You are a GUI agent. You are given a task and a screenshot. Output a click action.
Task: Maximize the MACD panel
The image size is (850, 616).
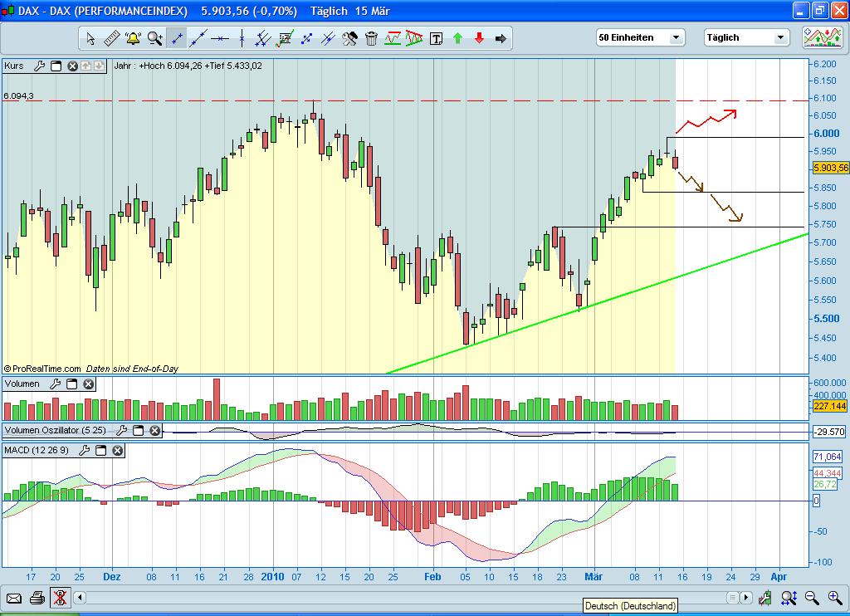tap(100, 451)
